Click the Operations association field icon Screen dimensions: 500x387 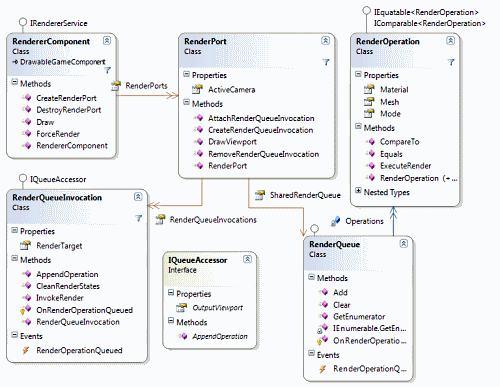click(335, 221)
